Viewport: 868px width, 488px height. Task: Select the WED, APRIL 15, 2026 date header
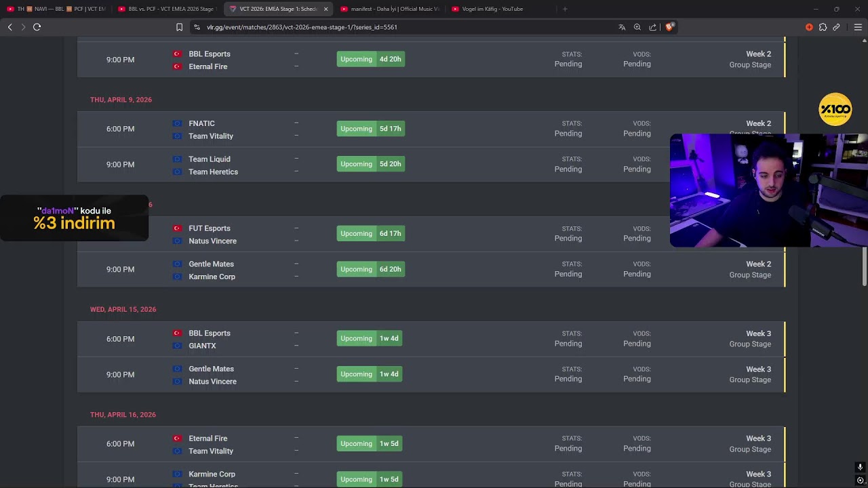click(123, 309)
